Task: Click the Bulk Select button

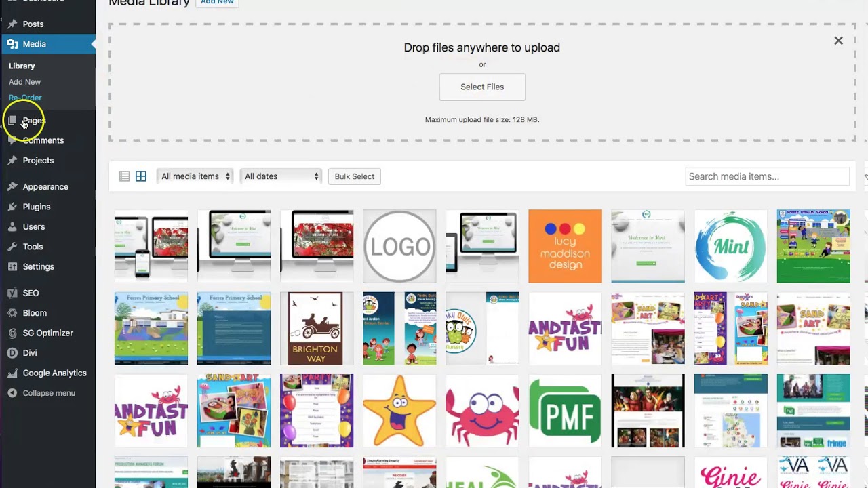Action: 354,176
